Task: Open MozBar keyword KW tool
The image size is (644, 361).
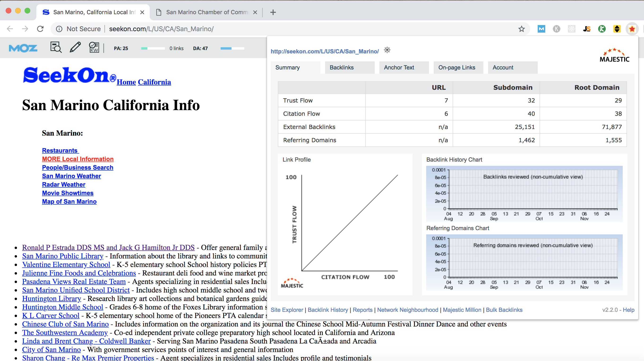Action: click(94, 47)
